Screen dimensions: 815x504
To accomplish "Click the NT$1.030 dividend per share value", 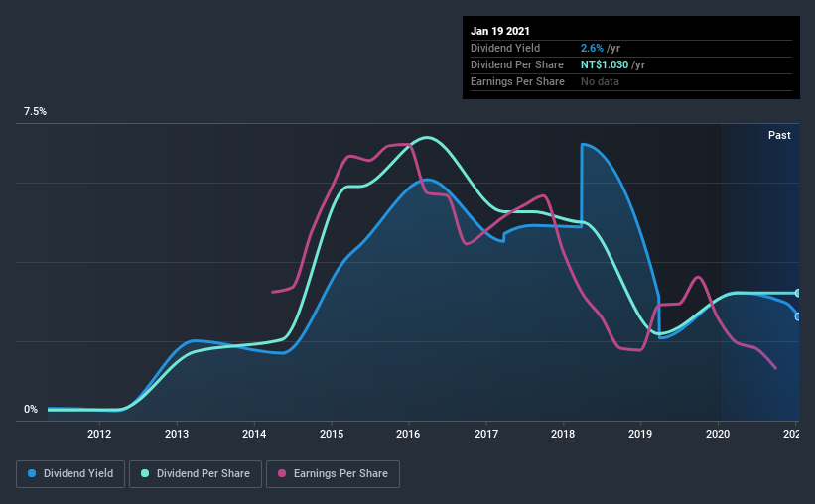I will tap(605, 64).
